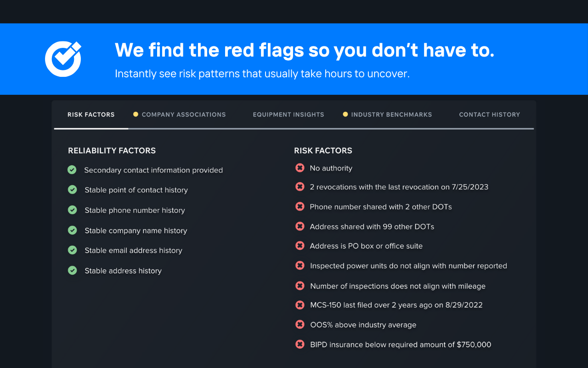
Task: Click yellow dot next to Company Associations
Action: tap(136, 114)
